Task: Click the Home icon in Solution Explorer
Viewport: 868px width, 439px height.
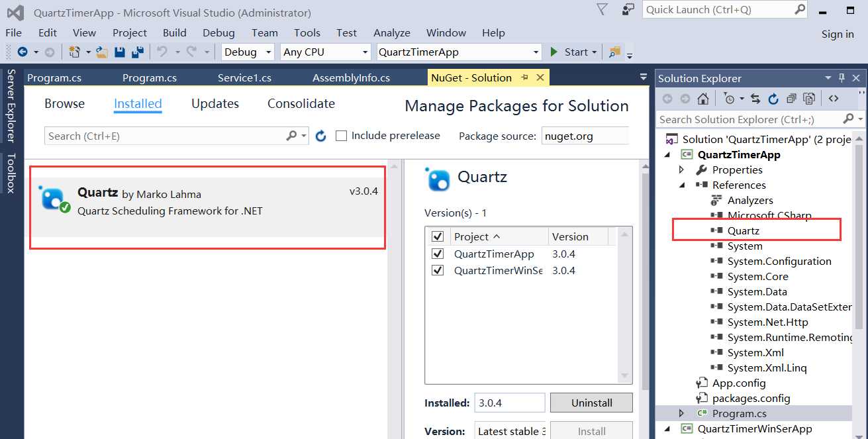Action: click(703, 99)
